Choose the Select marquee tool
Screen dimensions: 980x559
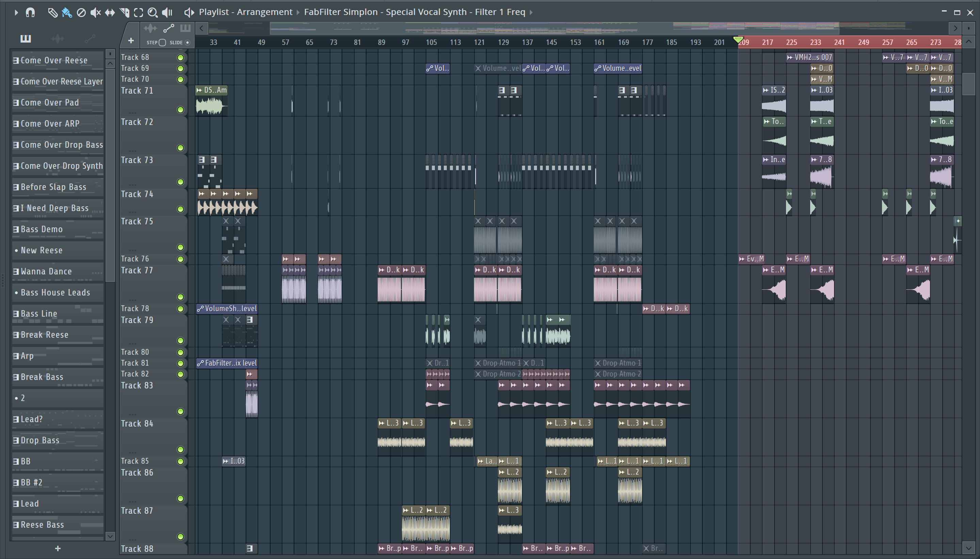[138, 12]
